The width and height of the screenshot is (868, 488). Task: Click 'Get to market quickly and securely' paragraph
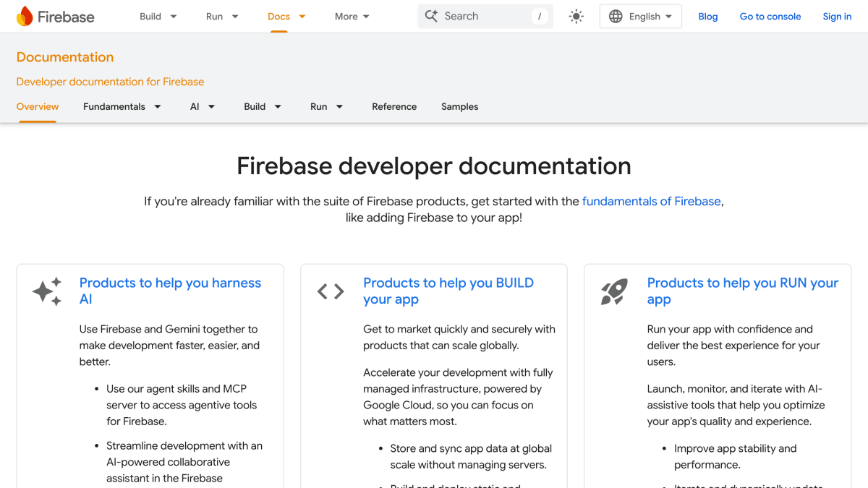click(459, 338)
